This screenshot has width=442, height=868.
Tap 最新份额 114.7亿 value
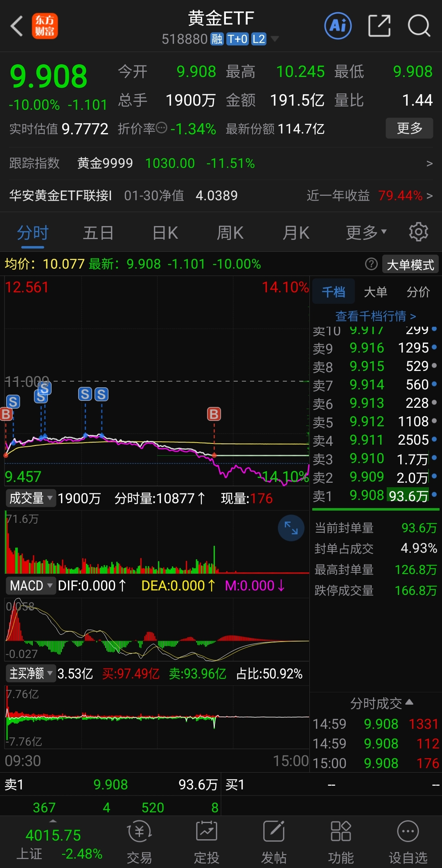(301, 129)
